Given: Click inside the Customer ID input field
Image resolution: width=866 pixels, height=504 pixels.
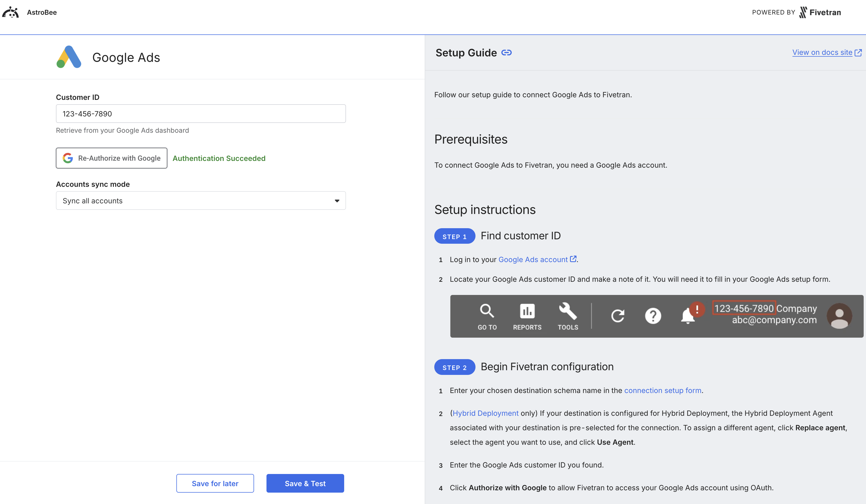Looking at the screenshot, I should point(201,113).
